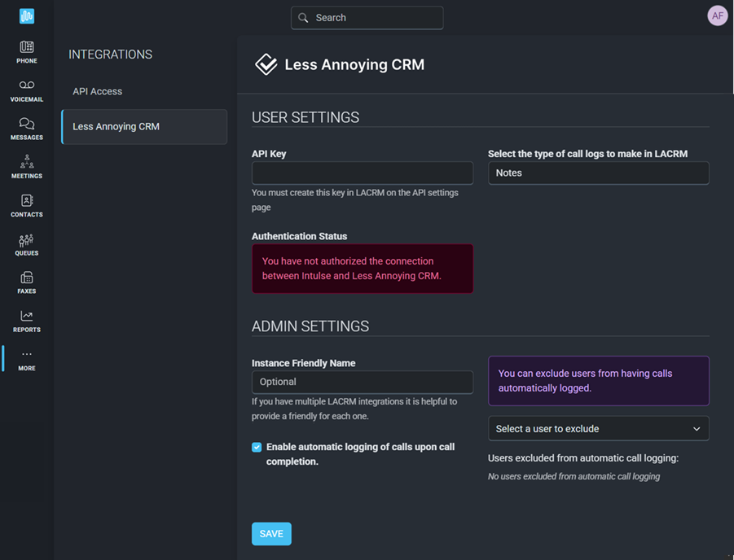Click the API Key input field
The height and width of the screenshot is (560, 734).
[362, 173]
